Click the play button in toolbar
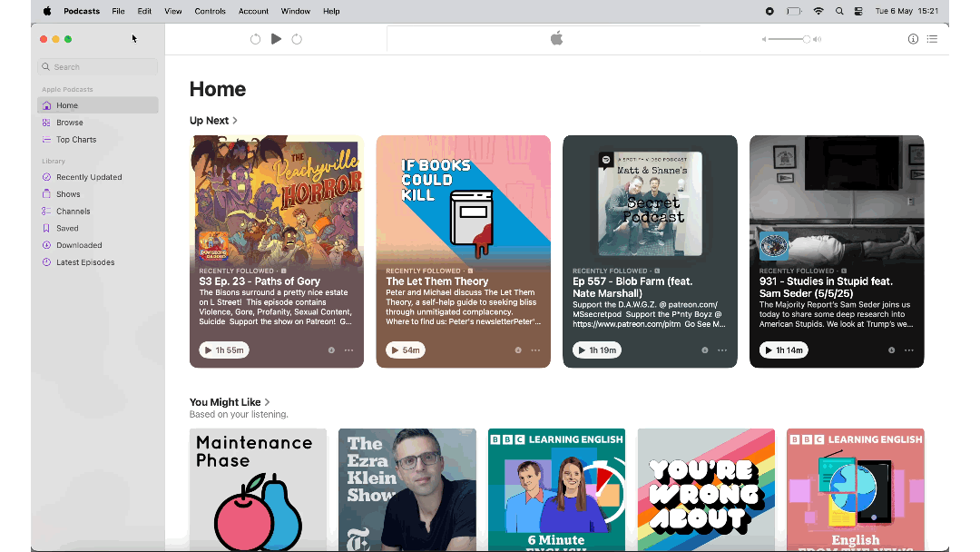 tap(276, 39)
